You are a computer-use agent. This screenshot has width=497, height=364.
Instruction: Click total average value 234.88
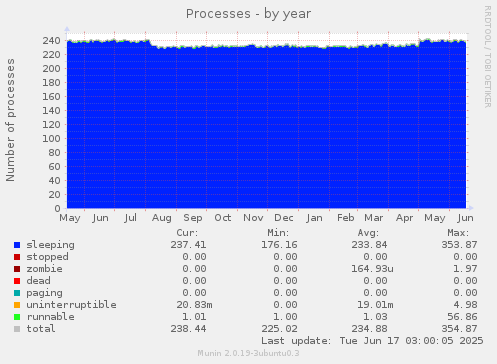click(x=369, y=329)
